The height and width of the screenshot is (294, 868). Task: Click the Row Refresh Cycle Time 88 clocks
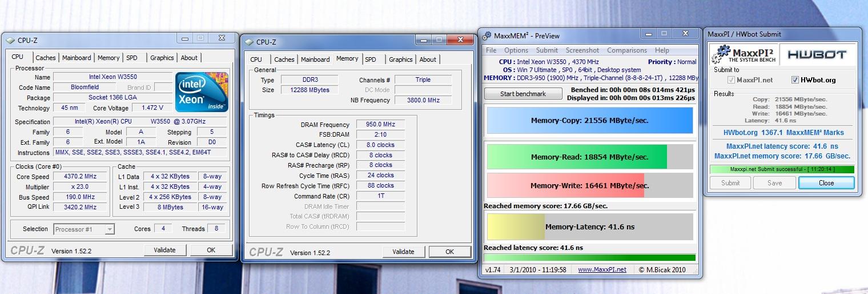click(380, 186)
